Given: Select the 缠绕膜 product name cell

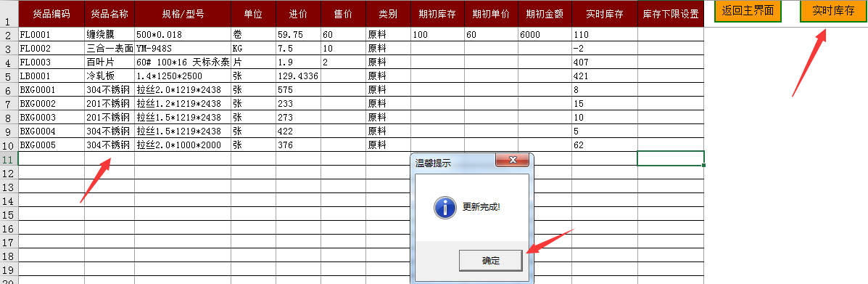Looking at the screenshot, I should point(109,34).
